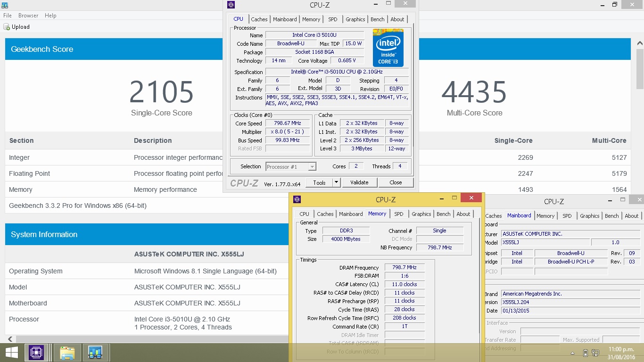This screenshot has width=644, height=362.
Task: Click the 2105 single-core score
Action: pos(162,92)
